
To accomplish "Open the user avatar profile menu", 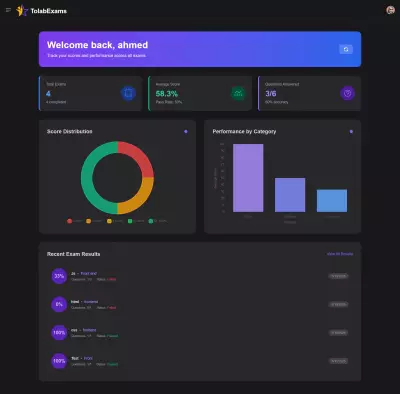I will point(390,10).
